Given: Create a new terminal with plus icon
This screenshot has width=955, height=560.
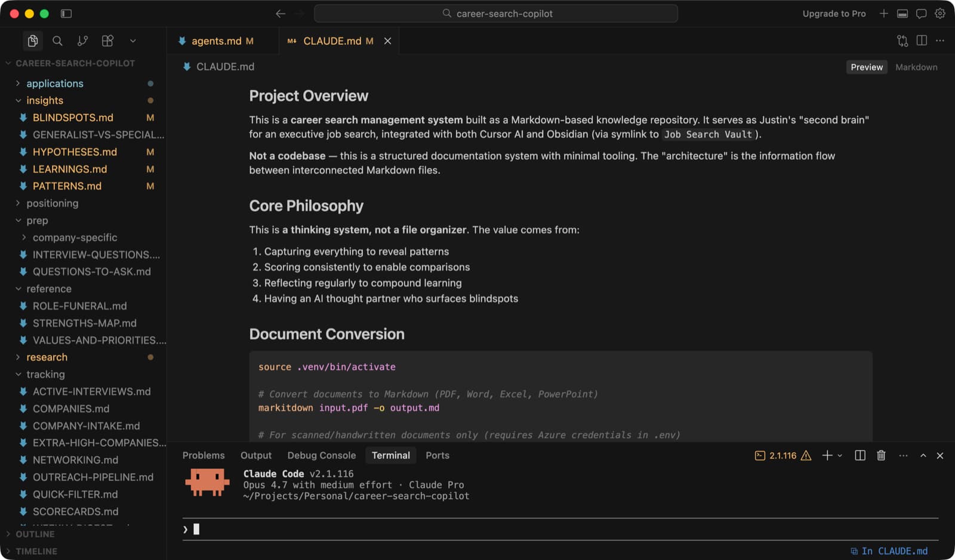Looking at the screenshot, I should coord(827,456).
